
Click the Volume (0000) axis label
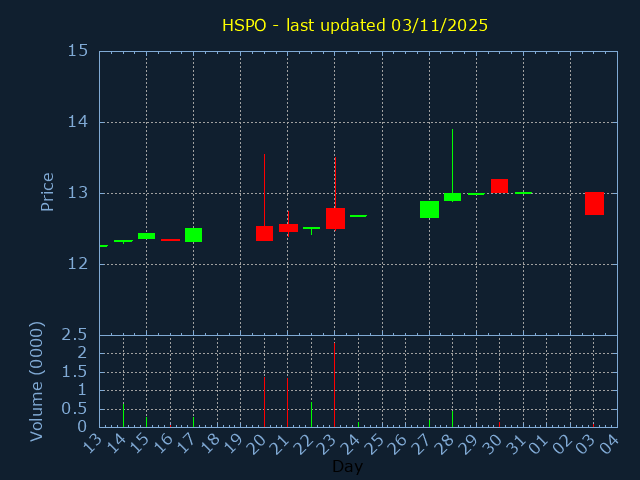pyautogui.click(x=37, y=381)
